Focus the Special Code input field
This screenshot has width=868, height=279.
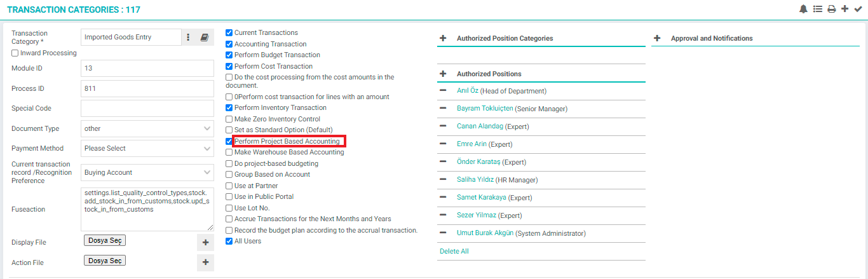tap(147, 108)
